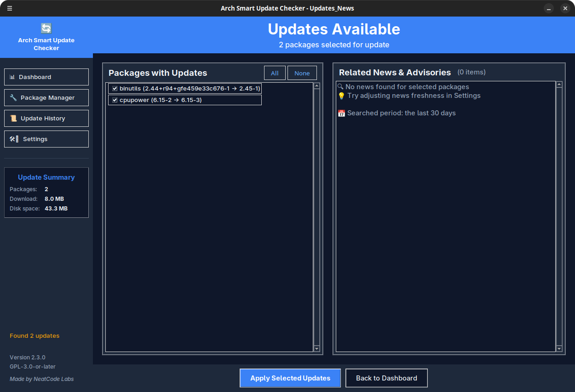Click the news panel scrollbar up arrow
Screen dimensions: 575x392
click(x=559, y=84)
